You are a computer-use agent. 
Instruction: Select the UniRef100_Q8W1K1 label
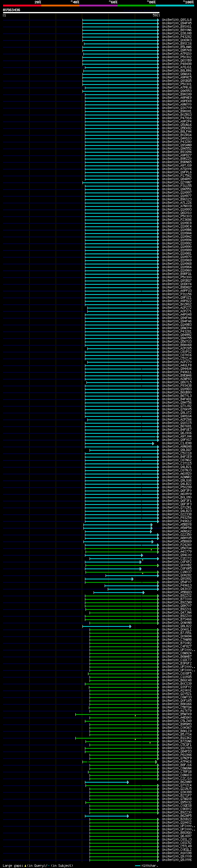(x=177, y=74)
